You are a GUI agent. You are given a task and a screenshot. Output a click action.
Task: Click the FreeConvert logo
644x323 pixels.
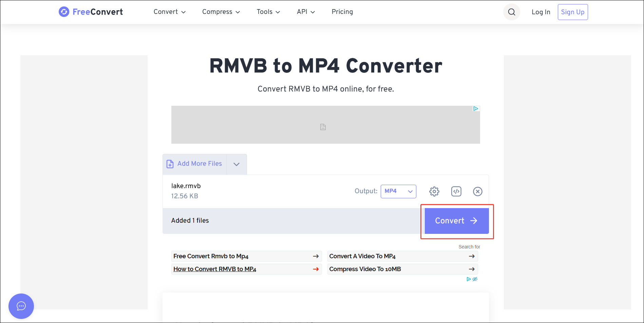click(x=90, y=12)
